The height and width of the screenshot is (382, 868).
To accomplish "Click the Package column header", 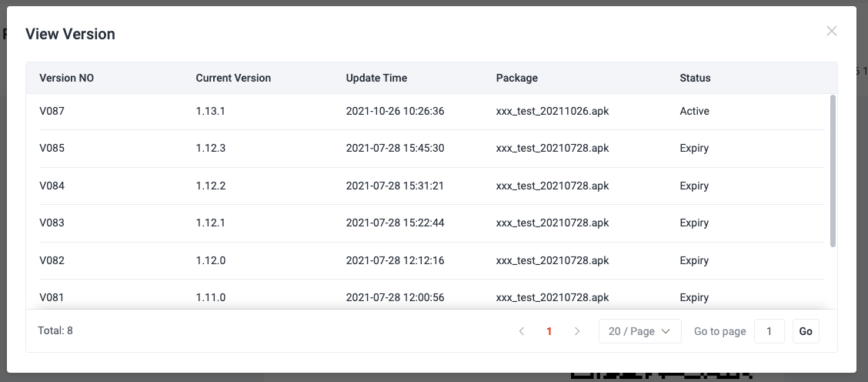I will 516,79.
